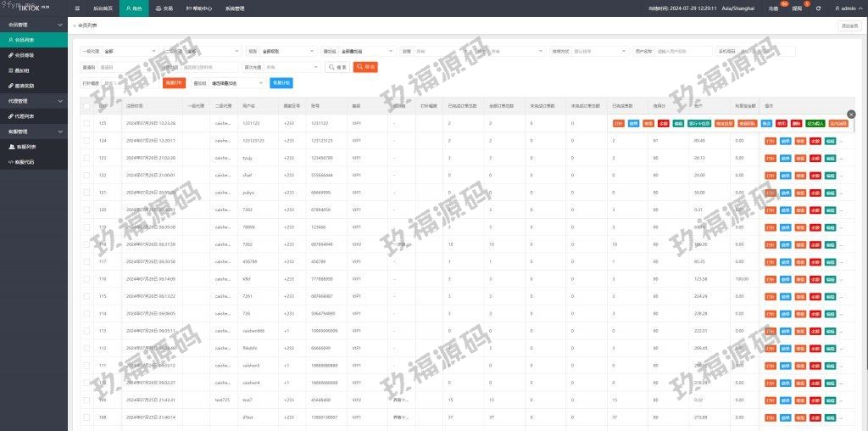Toggle the sidebar collapse hamburger icon
This screenshot has height=431, width=868.
(x=78, y=8)
